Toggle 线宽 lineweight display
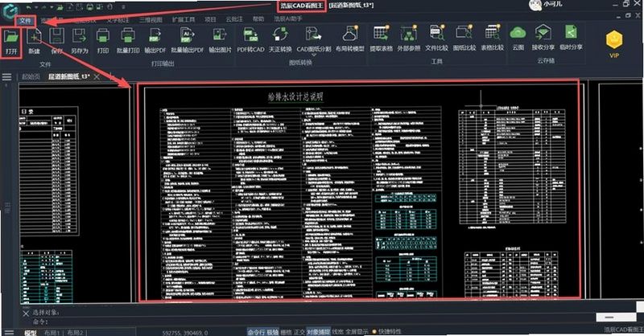 coord(337,331)
